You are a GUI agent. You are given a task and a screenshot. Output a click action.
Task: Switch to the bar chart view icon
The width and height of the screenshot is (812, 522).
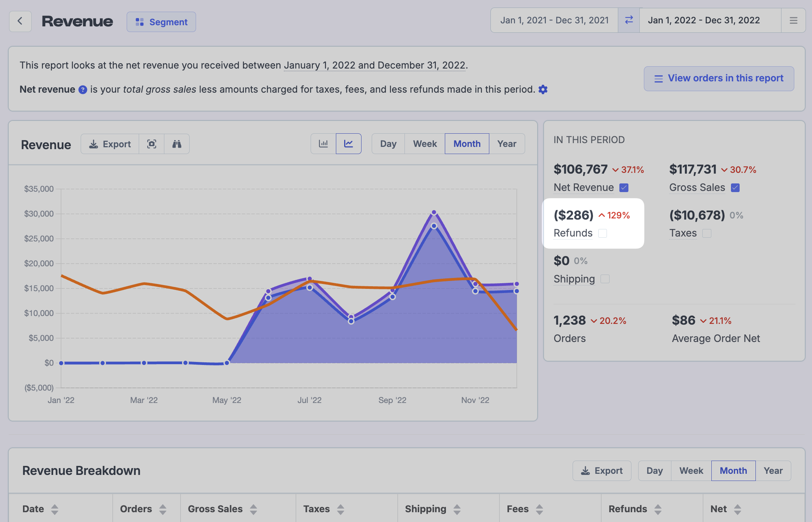pos(323,144)
